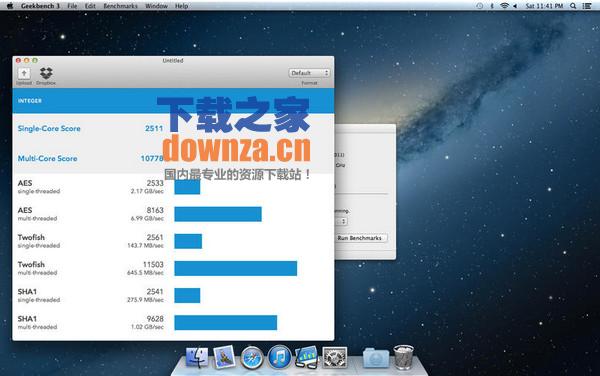Click the Dropbox toolbar icon
The height and width of the screenshot is (376, 600).
[x=46, y=73]
